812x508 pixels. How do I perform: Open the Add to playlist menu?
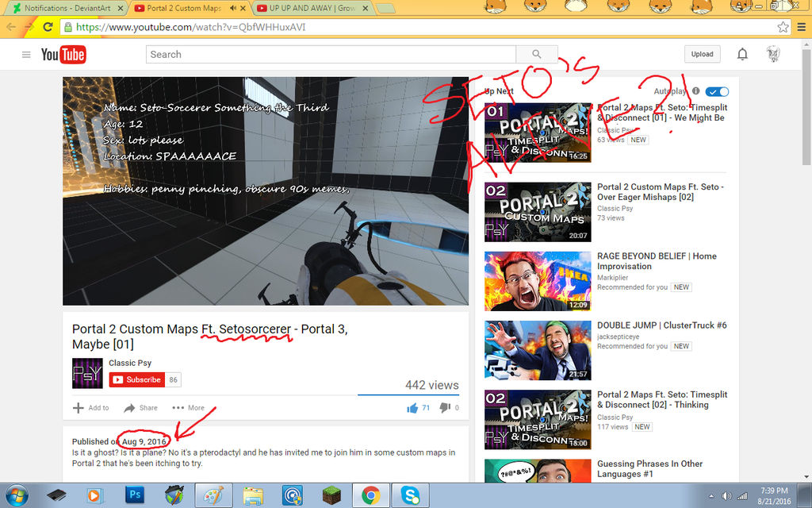pos(91,408)
